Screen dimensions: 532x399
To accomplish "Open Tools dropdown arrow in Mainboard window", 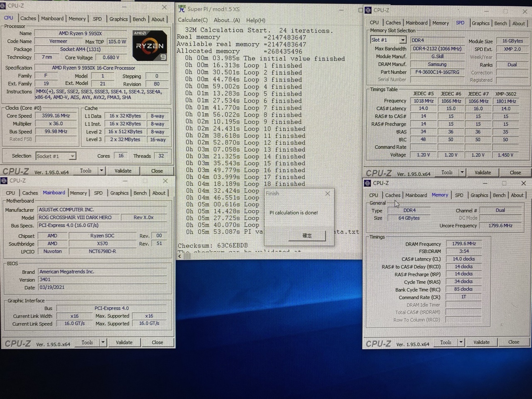I will [x=103, y=342].
